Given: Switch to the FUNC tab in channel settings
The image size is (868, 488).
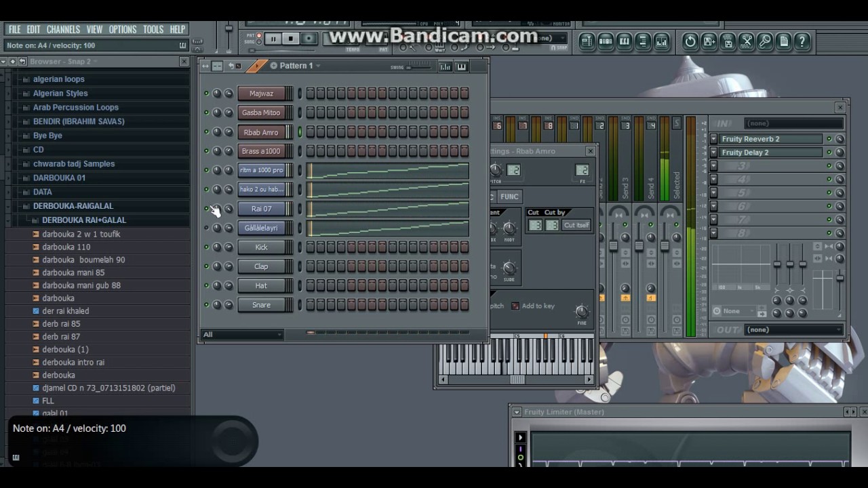Looking at the screenshot, I should click(509, 197).
